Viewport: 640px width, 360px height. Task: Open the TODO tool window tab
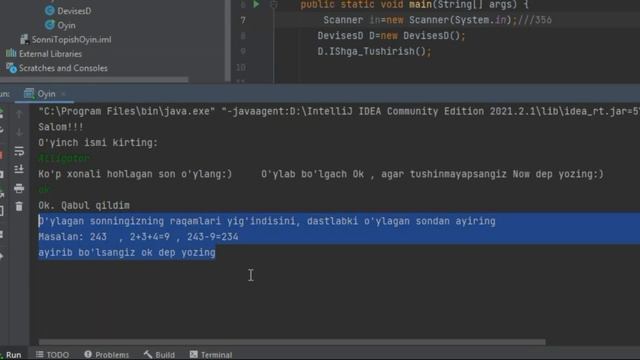coord(52,355)
